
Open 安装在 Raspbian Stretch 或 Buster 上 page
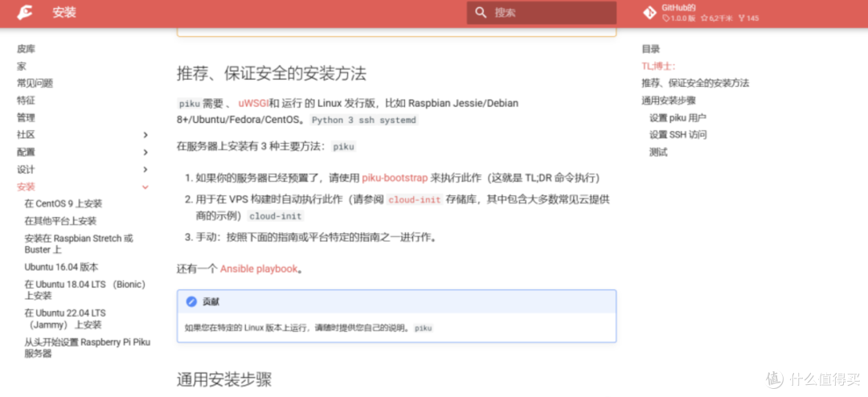pos(79,244)
